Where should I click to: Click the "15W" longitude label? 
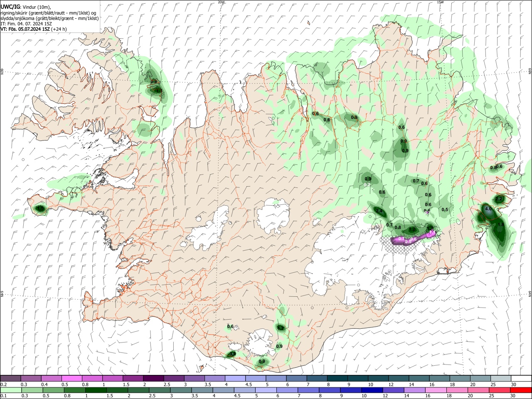[x=440, y=2]
